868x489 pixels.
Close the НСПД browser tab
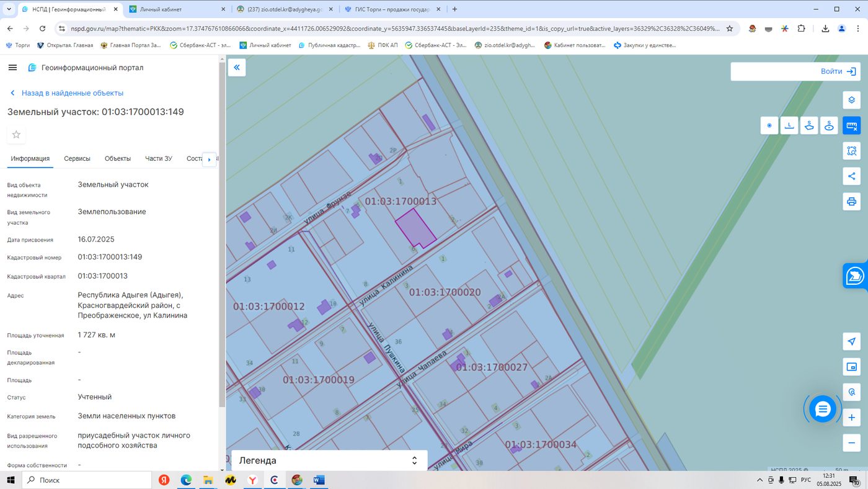pos(115,9)
